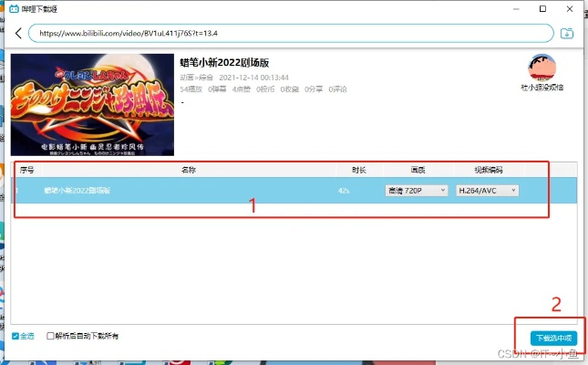
Task: Click the 54播放 play count text
Action: coord(191,89)
